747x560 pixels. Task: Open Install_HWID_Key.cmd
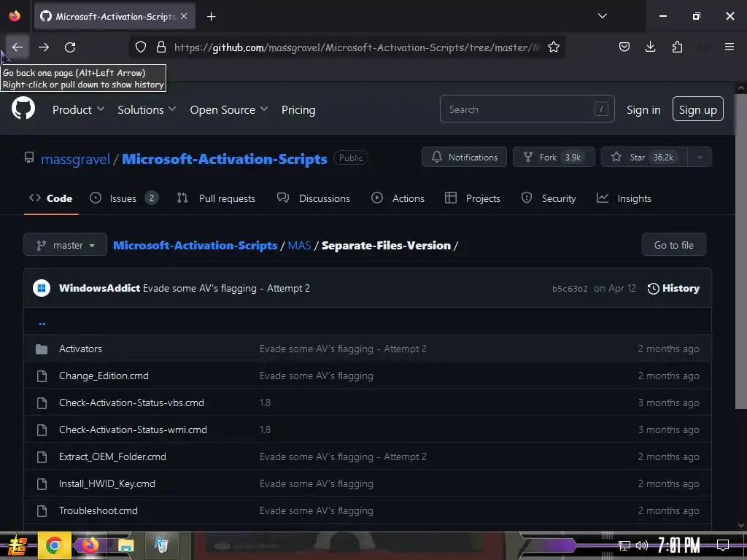tap(107, 483)
